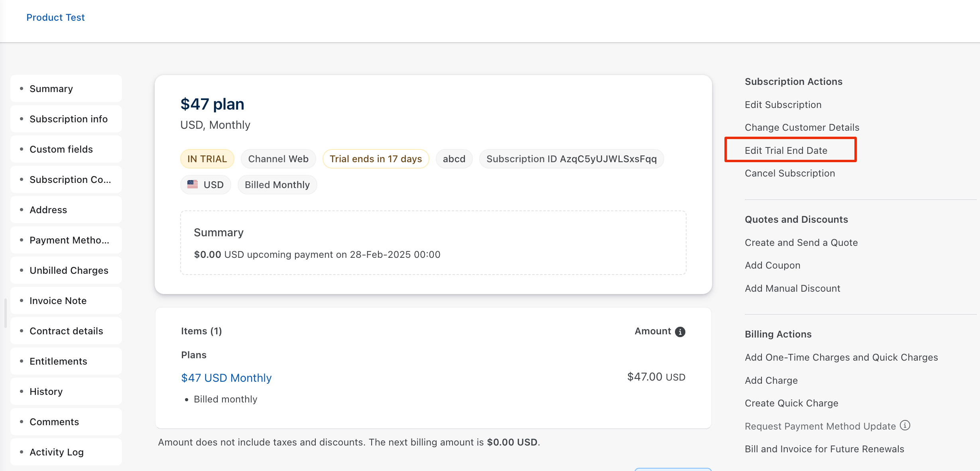The image size is (980, 471).
Task: Click Add Coupon
Action: (x=772, y=265)
